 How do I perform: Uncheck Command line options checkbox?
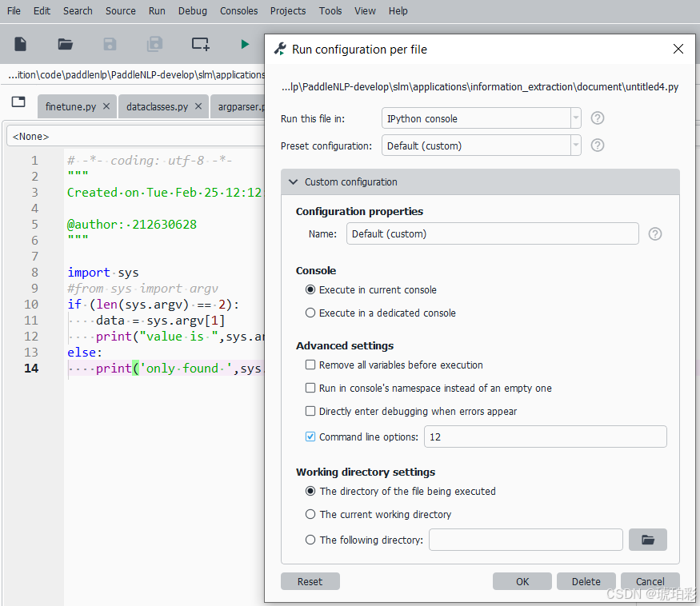pyautogui.click(x=310, y=437)
